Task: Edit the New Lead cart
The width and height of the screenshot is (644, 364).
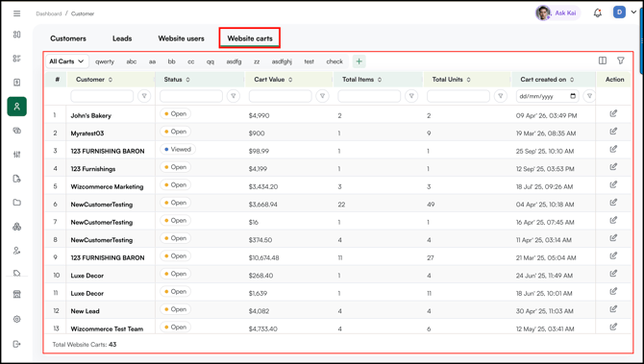Action: [613, 309]
